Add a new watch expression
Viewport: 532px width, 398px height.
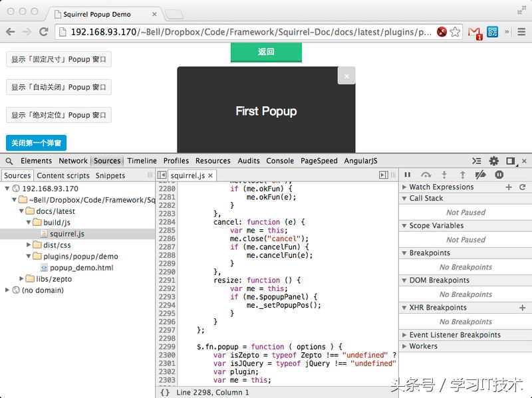point(509,187)
